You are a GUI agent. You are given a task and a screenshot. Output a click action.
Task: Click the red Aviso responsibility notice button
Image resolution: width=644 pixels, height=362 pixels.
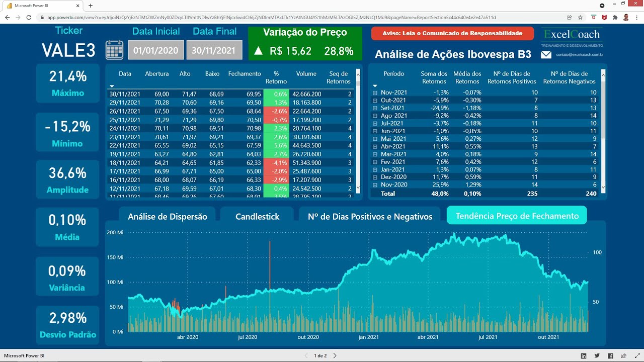(x=452, y=33)
